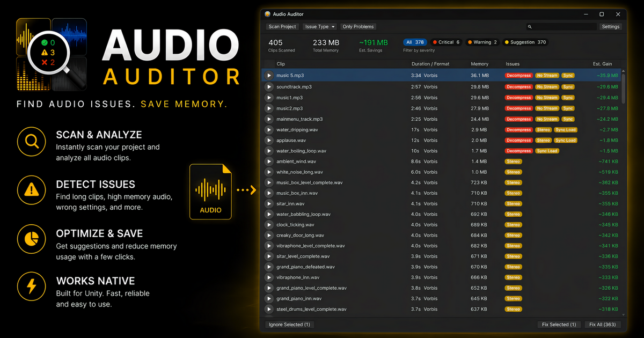Click the ~191 MB Est. Savings value

[374, 42]
